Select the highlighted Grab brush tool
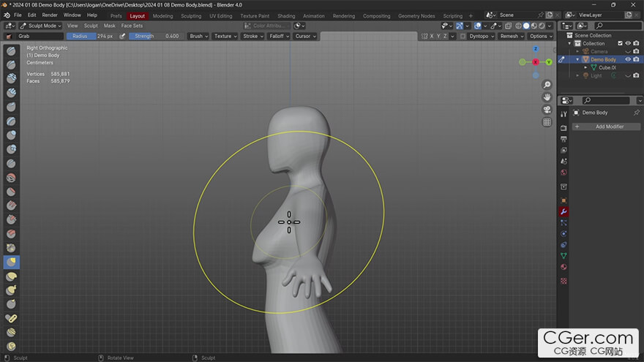Image resolution: width=644 pixels, height=362 pixels. (x=12, y=262)
